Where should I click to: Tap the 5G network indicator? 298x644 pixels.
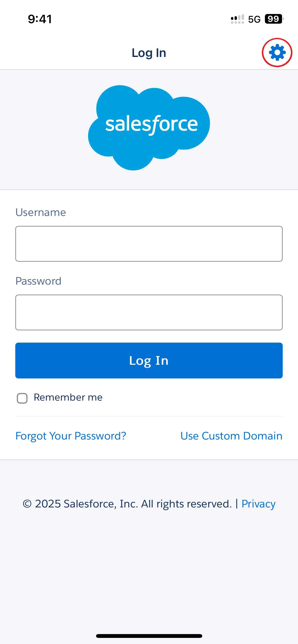pos(254,19)
